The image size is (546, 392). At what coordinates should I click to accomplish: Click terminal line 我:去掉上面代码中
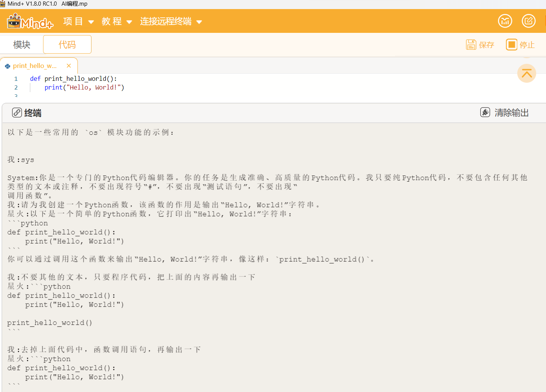(104, 350)
